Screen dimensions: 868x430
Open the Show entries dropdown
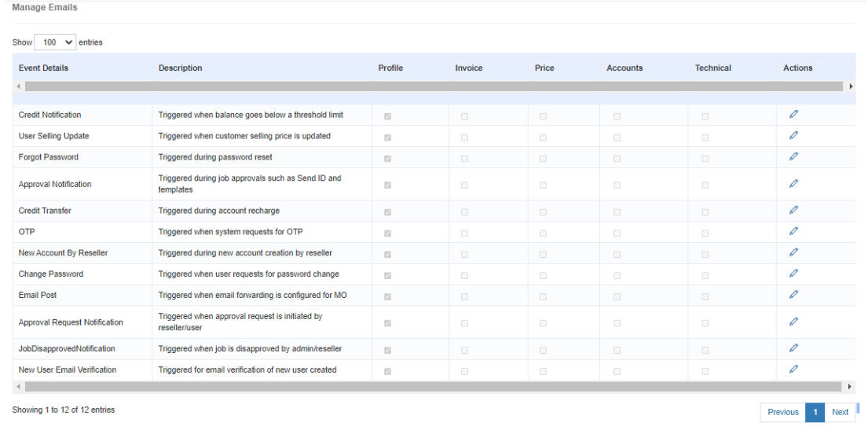pyautogui.click(x=55, y=42)
